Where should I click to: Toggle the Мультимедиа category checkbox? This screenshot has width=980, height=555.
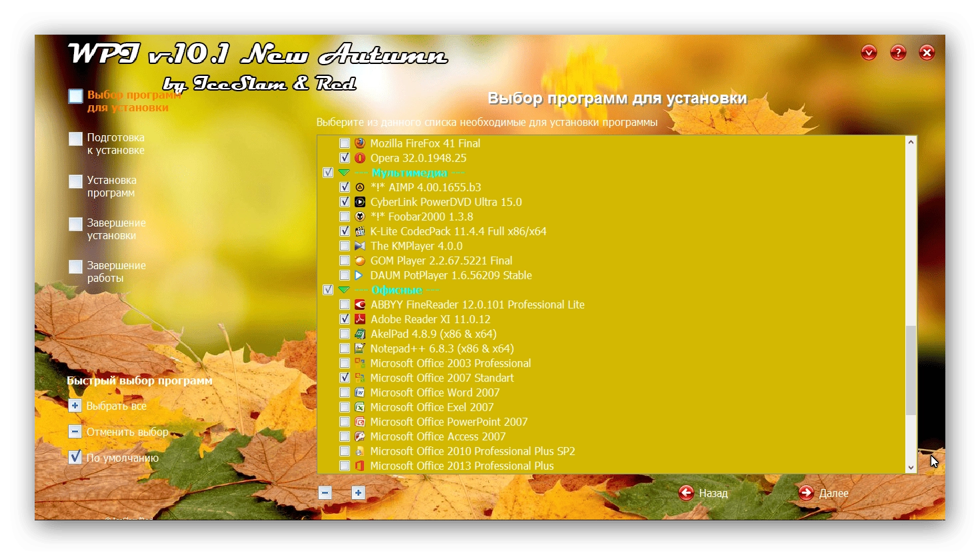328,173
